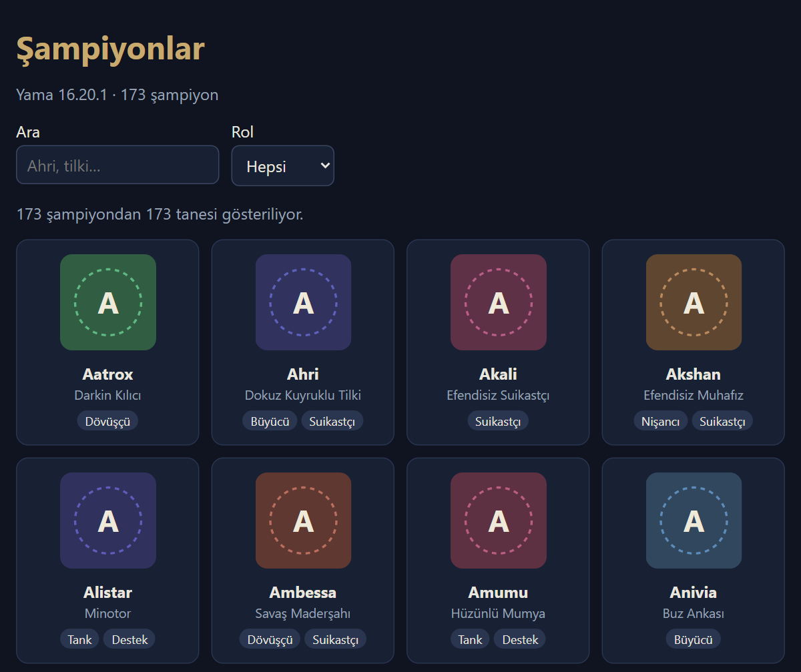Click the 173 tanesi gösteriliyor status text
This screenshot has width=801, height=672.
coord(160,215)
